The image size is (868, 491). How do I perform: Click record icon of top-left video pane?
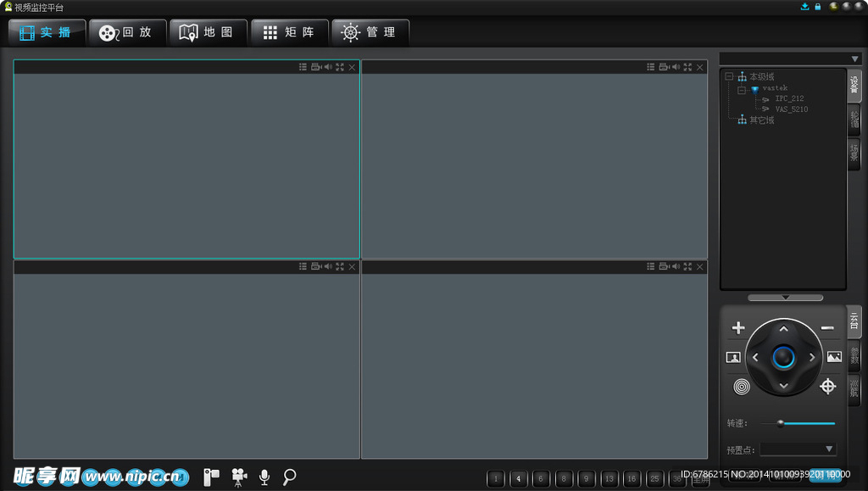tap(316, 67)
